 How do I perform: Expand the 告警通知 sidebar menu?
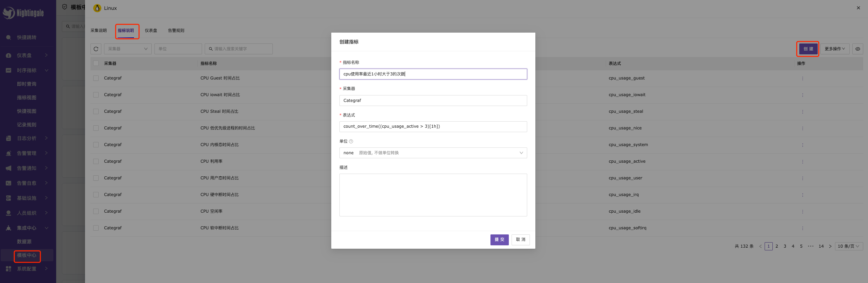(46, 168)
